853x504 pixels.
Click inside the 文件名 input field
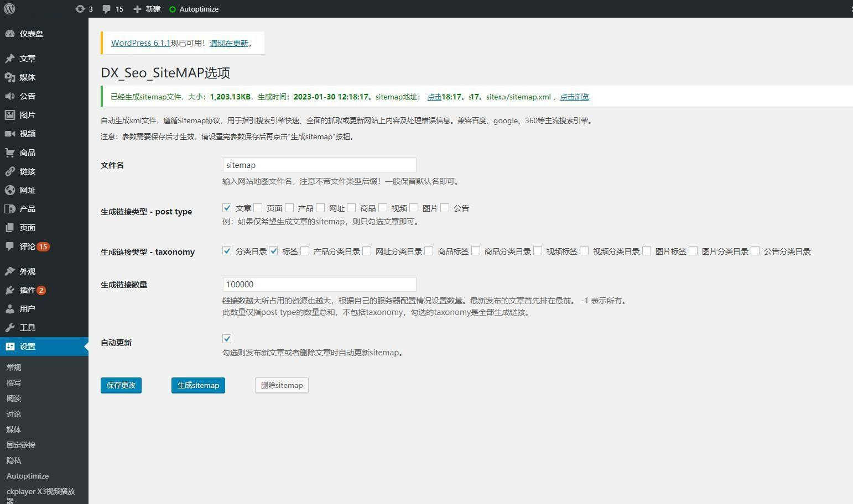pyautogui.click(x=319, y=165)
